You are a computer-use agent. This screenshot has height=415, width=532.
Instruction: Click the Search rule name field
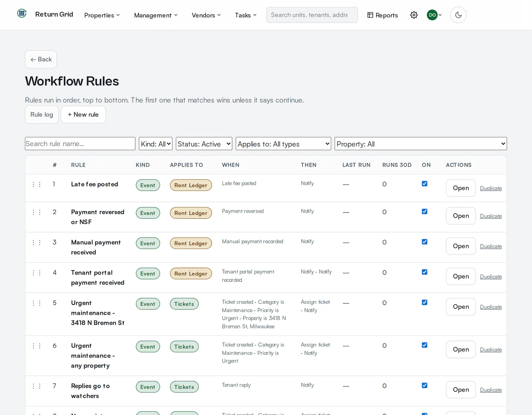(80, 144)
